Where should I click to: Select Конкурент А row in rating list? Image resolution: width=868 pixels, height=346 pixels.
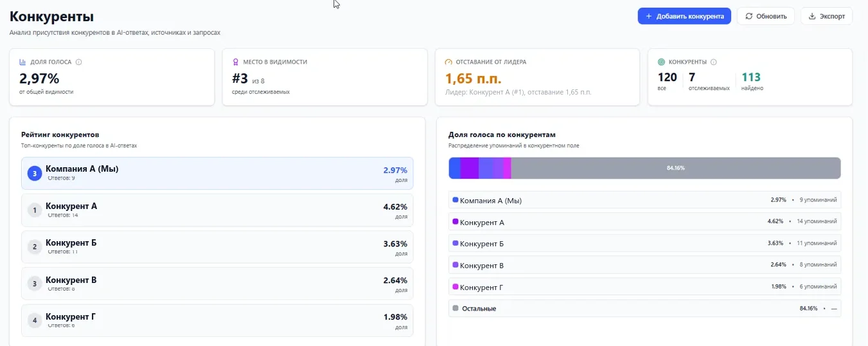217,210
